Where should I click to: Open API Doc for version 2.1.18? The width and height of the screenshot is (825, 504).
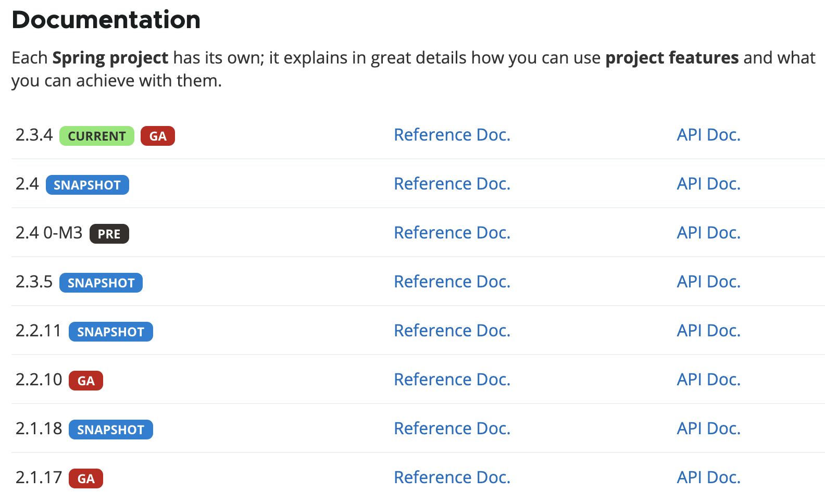tap(708, 429)
